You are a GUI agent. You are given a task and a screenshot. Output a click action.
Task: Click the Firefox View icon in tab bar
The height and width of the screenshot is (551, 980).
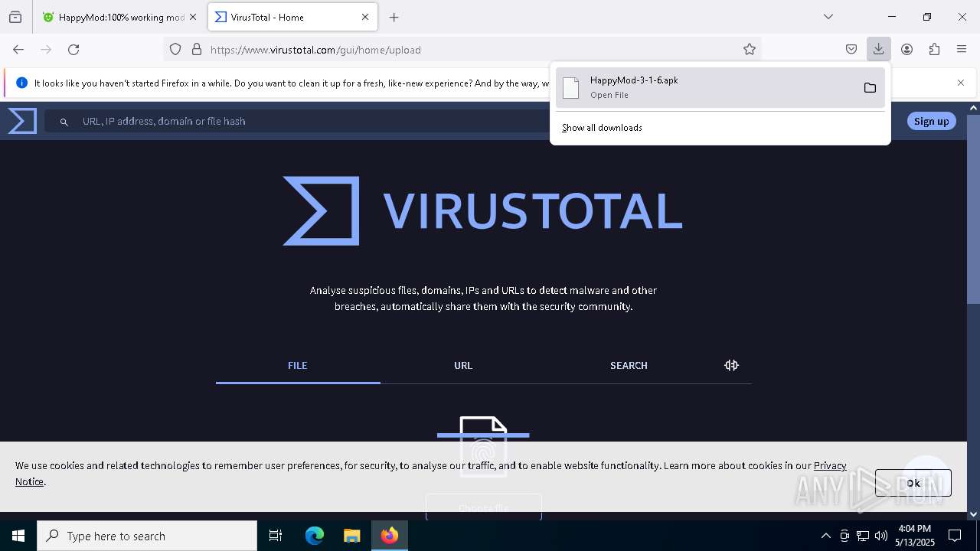tap(15, 17)
